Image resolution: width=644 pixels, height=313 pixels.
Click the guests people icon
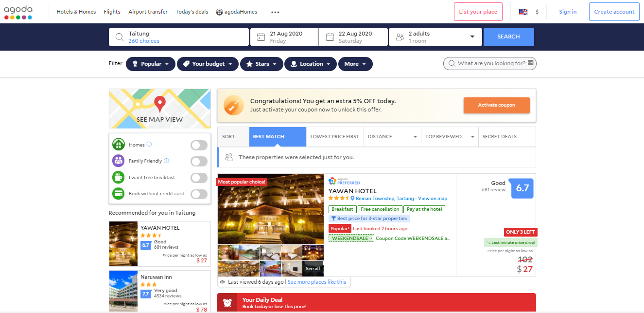pos(400,37)
